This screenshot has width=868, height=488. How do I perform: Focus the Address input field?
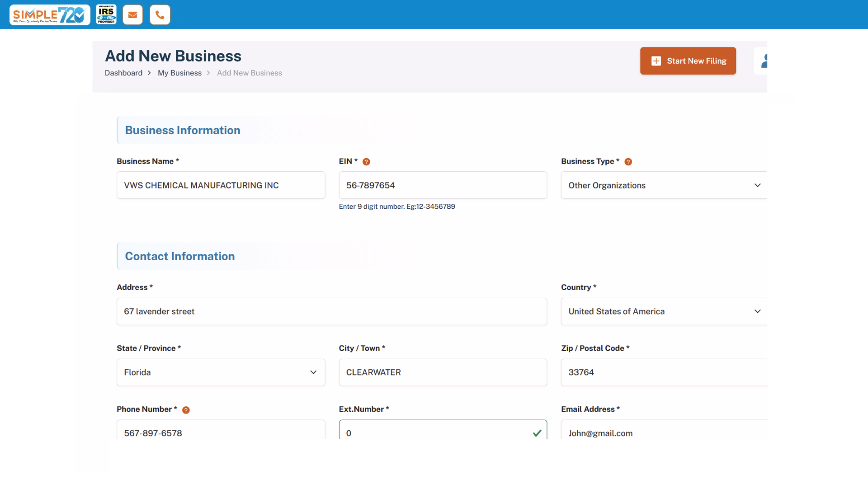332,311
